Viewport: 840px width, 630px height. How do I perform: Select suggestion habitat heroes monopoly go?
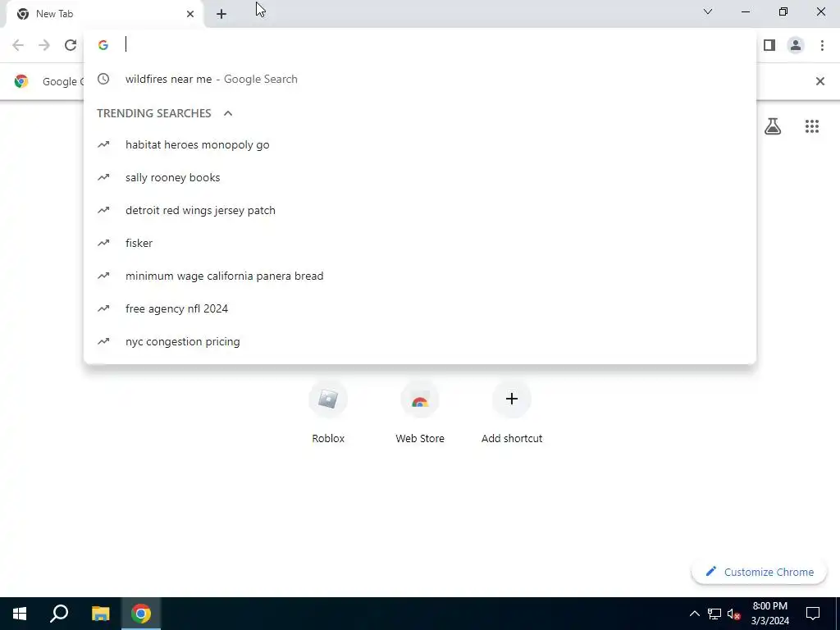point(420,144)
